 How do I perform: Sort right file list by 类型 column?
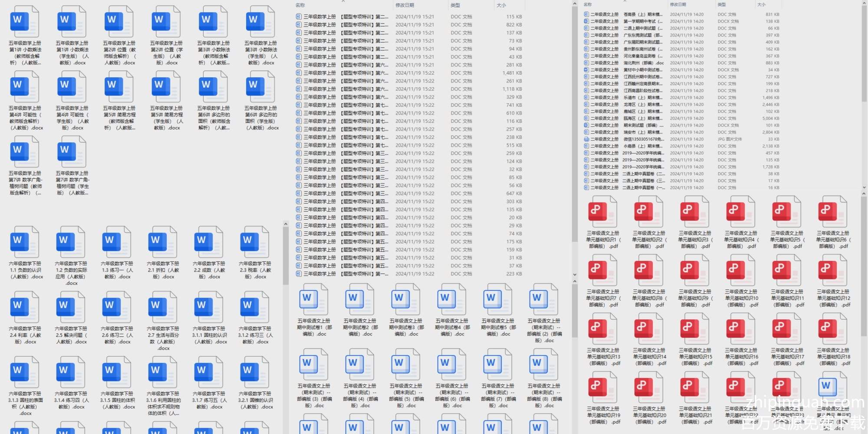(721, 4)
